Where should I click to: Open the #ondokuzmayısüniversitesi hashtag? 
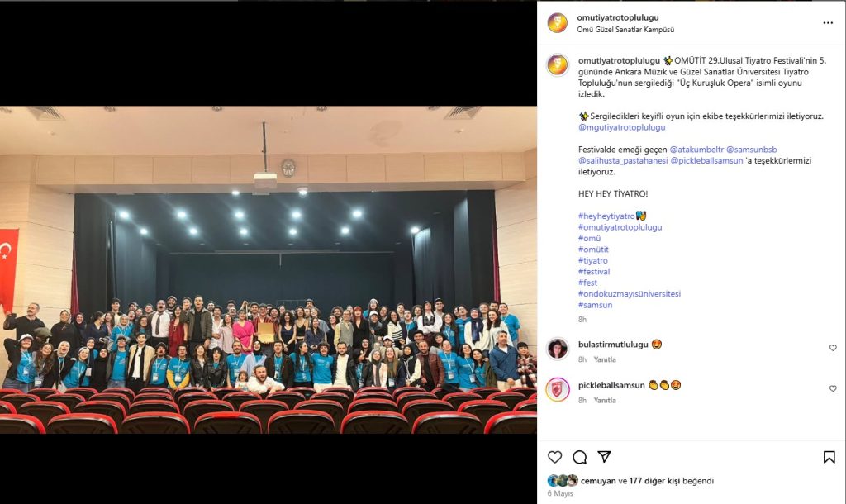pyautogui.click(x=629, y=293)
